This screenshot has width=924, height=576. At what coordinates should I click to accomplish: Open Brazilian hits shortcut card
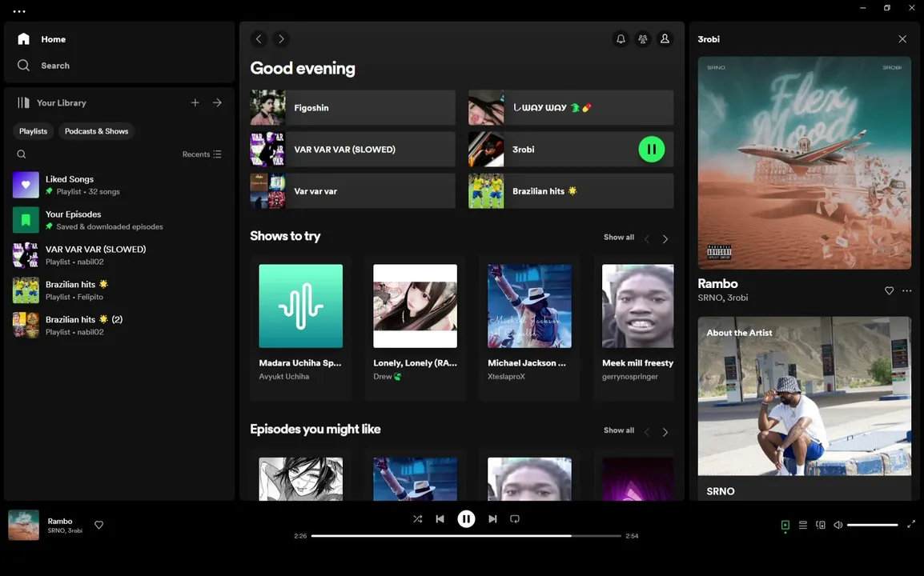[x=571, y=191]
